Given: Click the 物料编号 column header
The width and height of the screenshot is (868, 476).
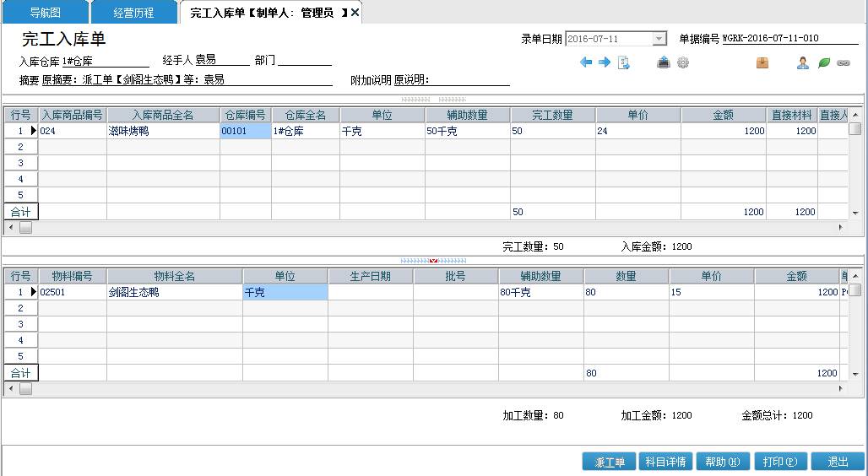Looking at the screenshot, I should click(x=73, y=276).
